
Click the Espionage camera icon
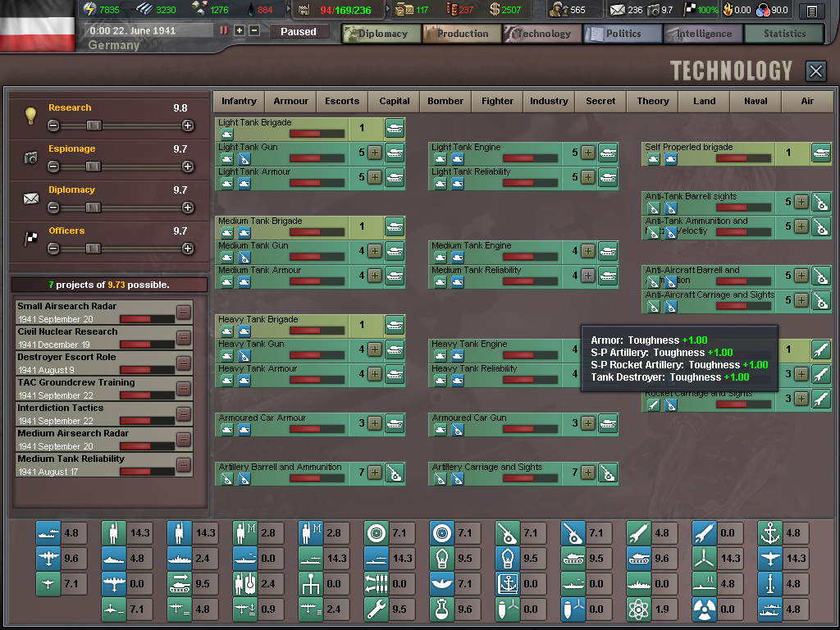(31, 157)
